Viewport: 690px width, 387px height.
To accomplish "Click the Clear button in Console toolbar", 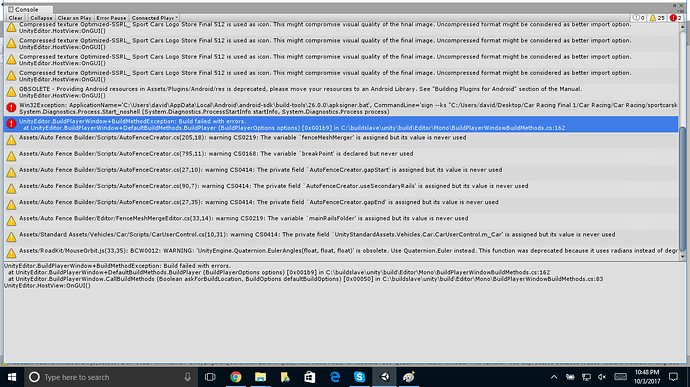I will [15, 18].
